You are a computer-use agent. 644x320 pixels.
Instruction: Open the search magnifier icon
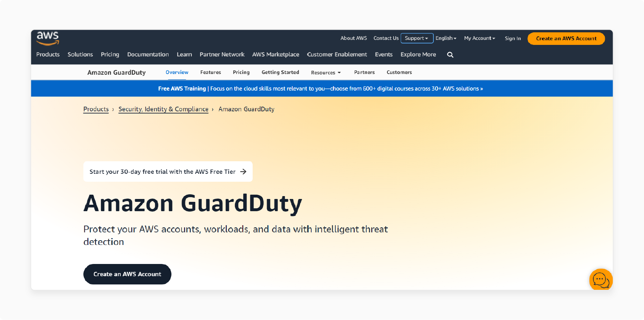[450, 55]
